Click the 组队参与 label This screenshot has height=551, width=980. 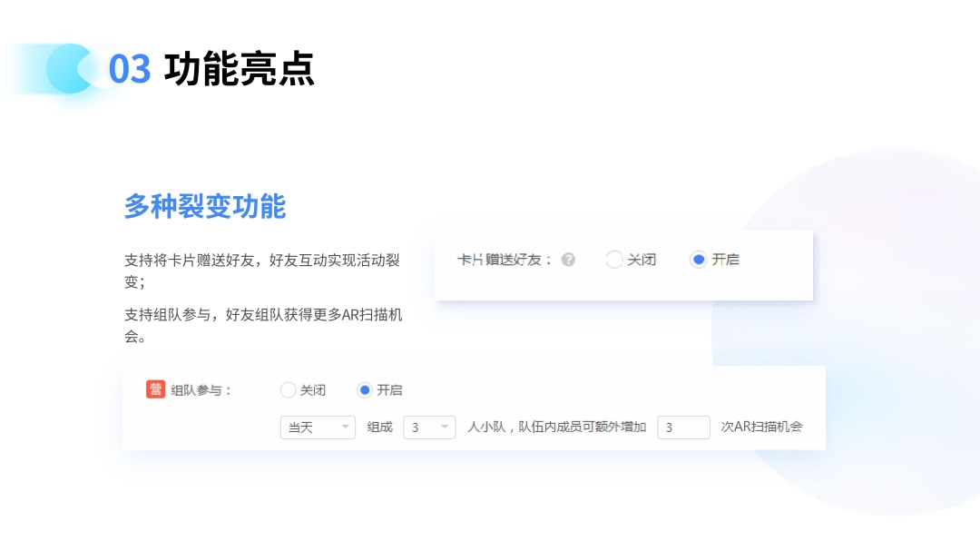pos(201,390)
